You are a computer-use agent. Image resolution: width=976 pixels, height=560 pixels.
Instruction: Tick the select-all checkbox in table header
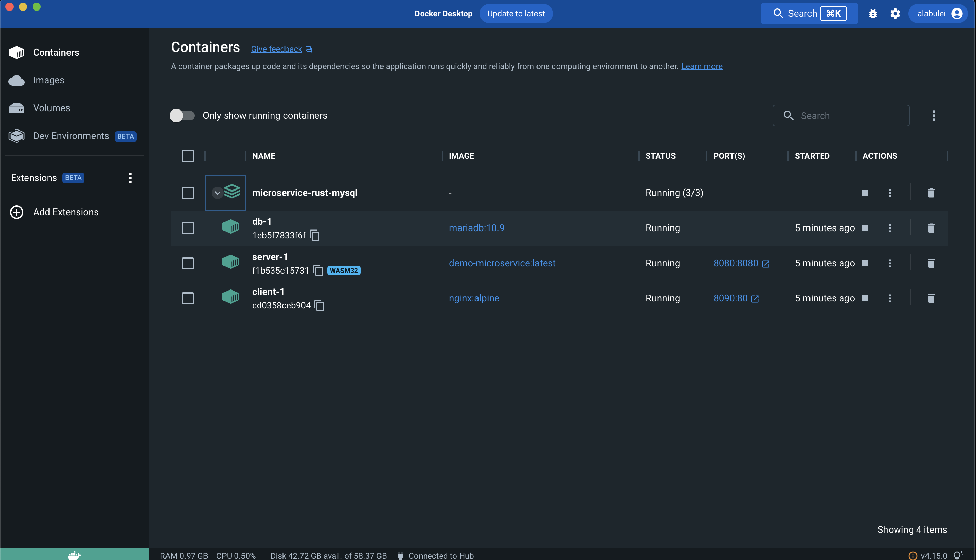tap(188, 156)
